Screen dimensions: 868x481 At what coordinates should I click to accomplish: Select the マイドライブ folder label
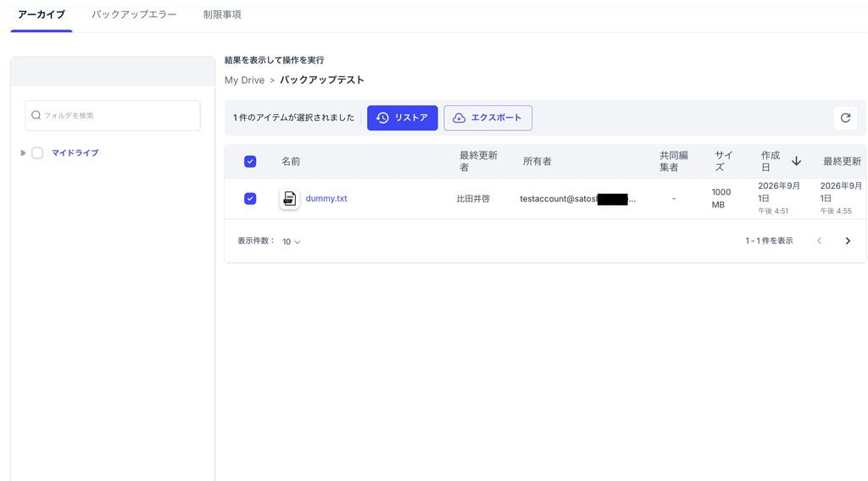(x=75, y=153)
